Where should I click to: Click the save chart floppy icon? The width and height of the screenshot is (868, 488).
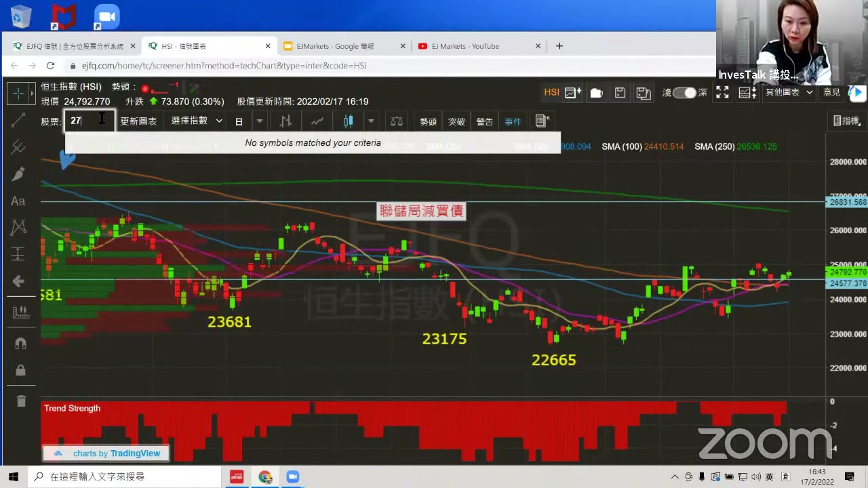click(620, 93)
